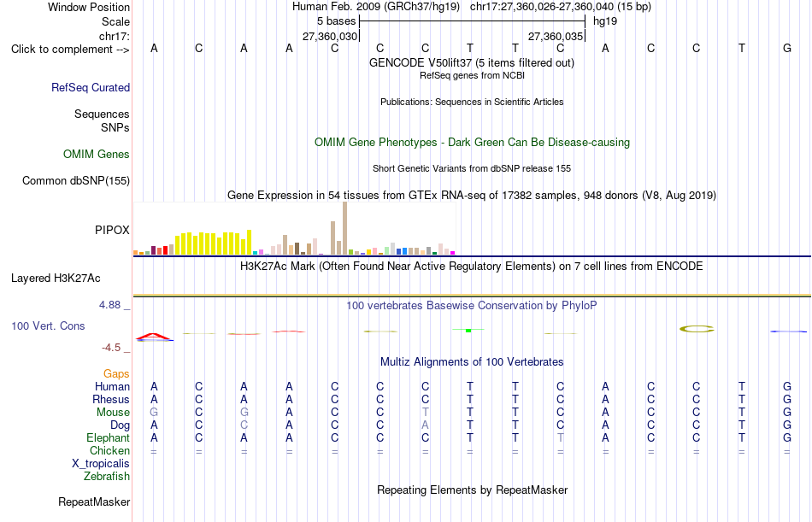Click the Elephant species row label
This screenshot has height=522, width=812.
click(x=108, y=438)
